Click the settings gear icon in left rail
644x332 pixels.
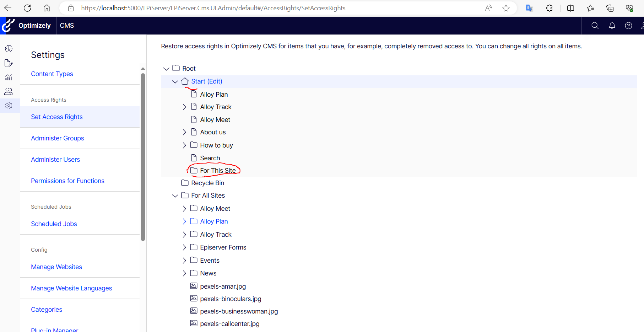pos(9,106)
